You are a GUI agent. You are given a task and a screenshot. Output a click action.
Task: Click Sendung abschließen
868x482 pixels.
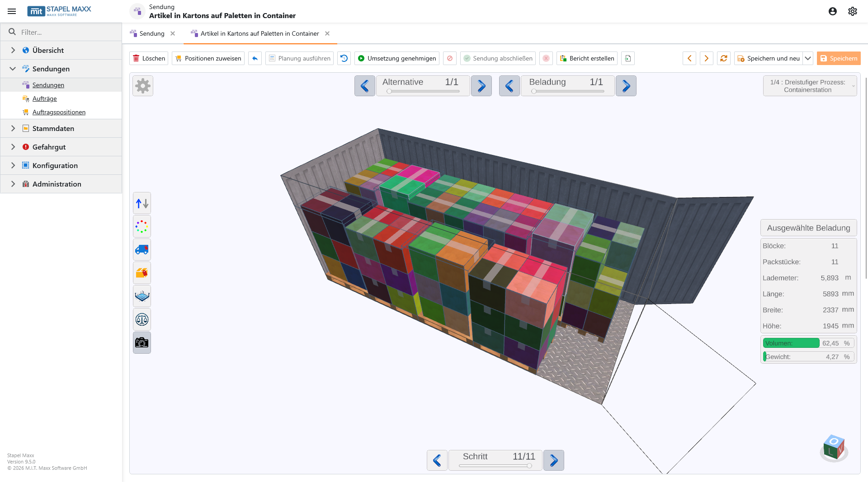coord(498,58)
